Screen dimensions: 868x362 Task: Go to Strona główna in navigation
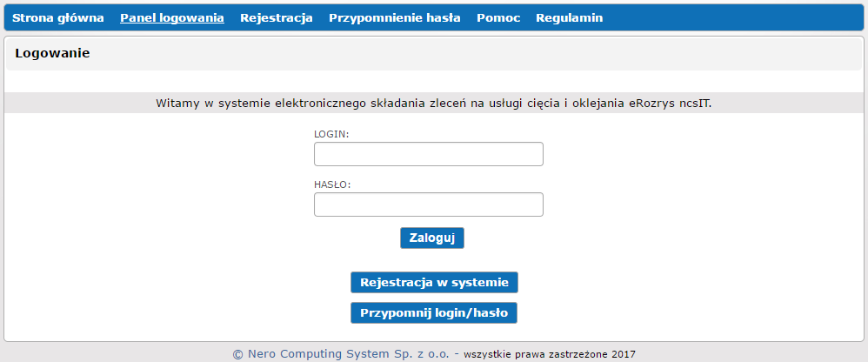[57, 17]
